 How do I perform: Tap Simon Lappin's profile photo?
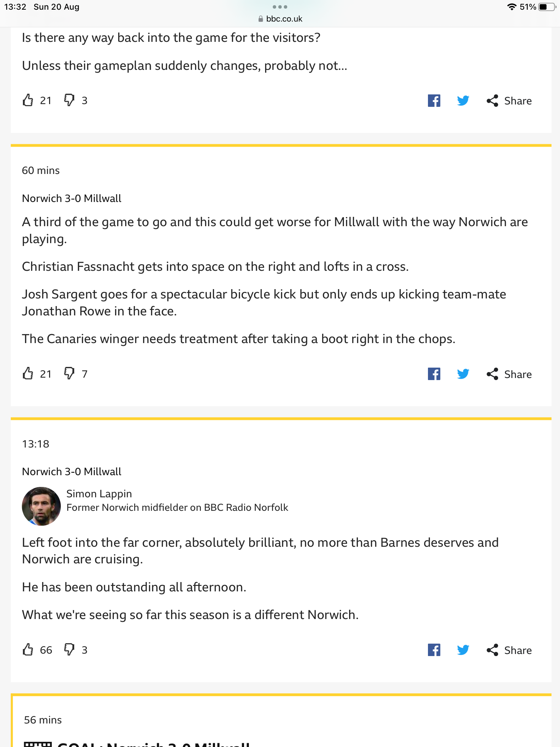click(41, 506)
